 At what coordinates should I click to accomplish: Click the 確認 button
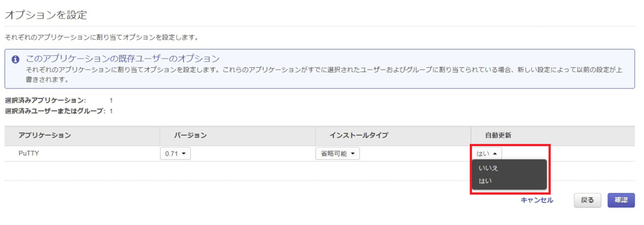[621, 200]
